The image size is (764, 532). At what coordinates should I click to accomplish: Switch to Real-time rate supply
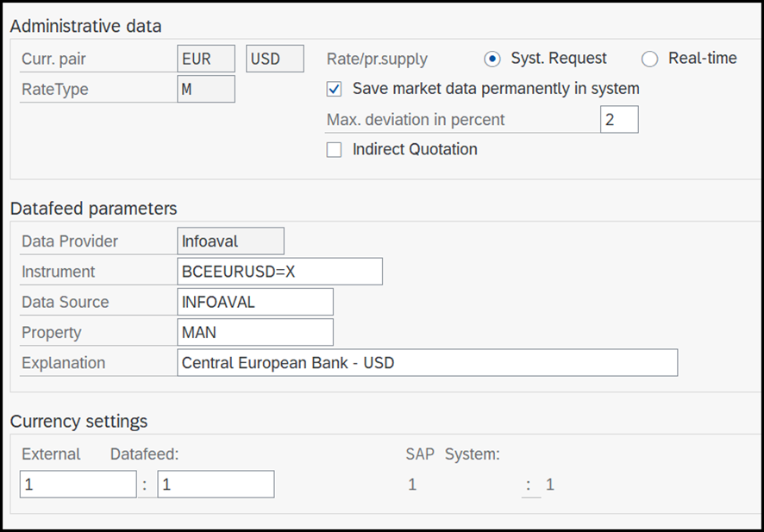coord(648,59)
